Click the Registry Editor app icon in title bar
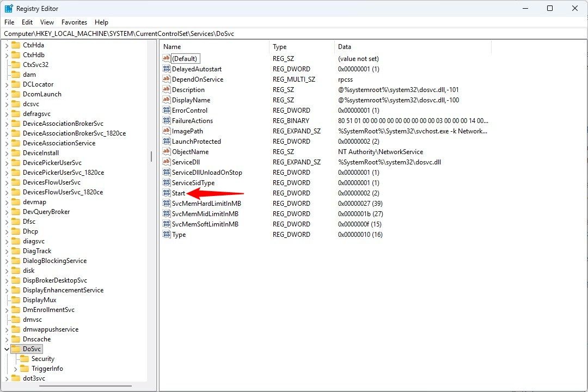 point(9,8)
